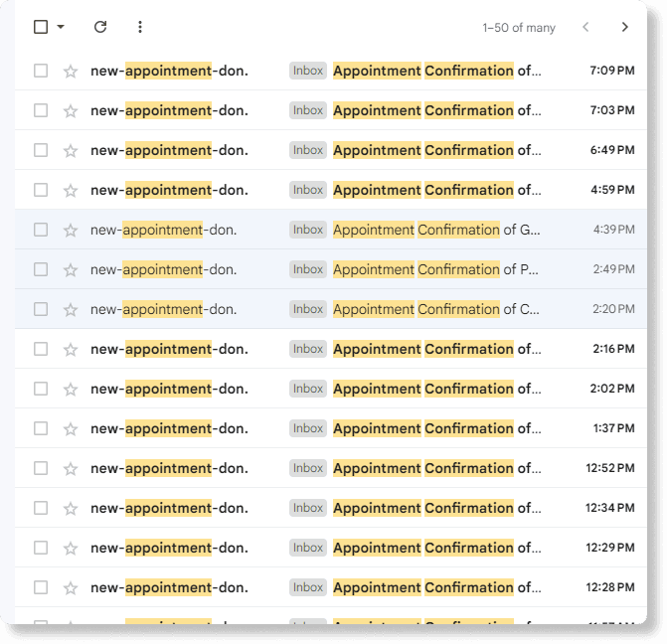Select the checkbox of the 2:16 PM email

[x=41, y=349]
